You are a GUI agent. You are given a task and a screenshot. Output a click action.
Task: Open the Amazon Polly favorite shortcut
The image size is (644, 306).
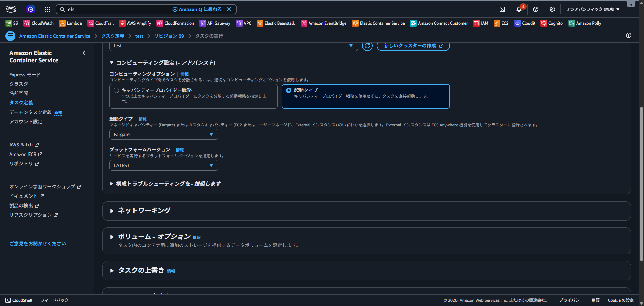[x=585, y=23]
